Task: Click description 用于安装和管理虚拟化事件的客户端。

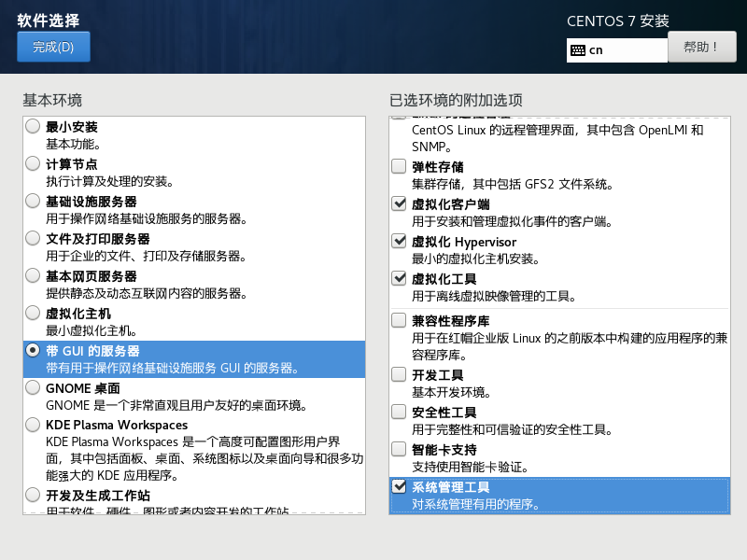Action: [513, 221]
